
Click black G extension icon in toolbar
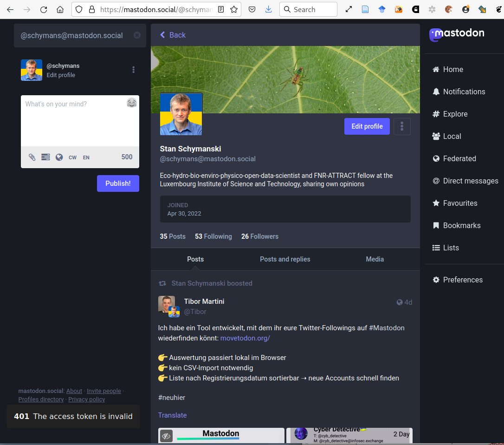pos(416,10)
